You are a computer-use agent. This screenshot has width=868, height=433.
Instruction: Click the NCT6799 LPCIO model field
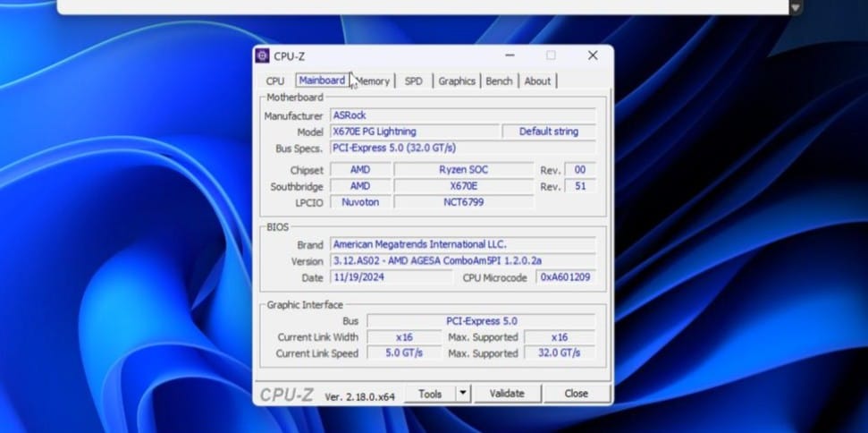(463, 202)
